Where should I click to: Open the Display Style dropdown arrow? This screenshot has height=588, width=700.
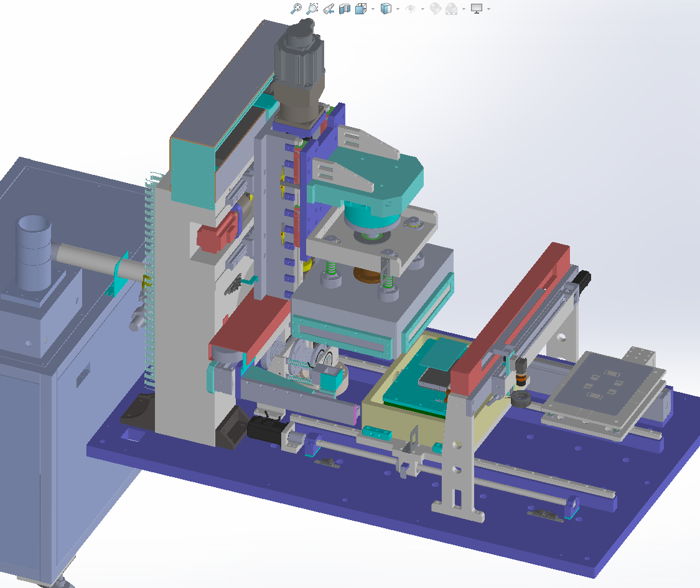pos(398,9)
